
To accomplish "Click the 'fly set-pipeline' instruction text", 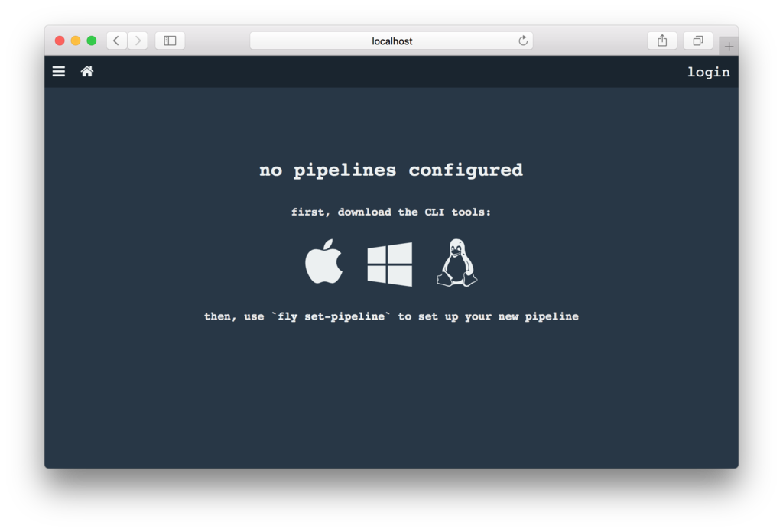I will pyautogui.click(x=391, y=316).
